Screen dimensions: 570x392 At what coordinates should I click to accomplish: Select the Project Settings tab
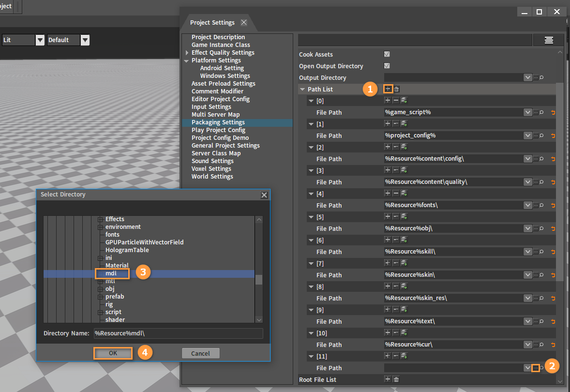(212, 23)
